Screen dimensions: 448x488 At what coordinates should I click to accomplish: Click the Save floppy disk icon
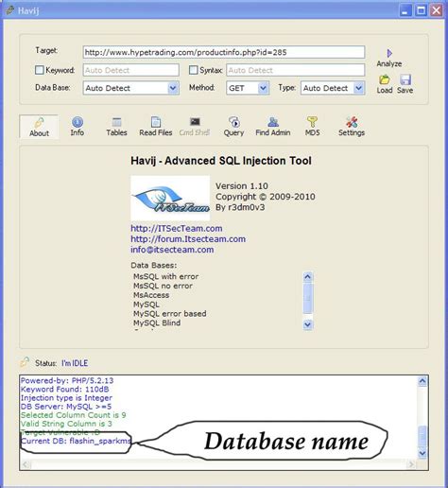[405, 79]
